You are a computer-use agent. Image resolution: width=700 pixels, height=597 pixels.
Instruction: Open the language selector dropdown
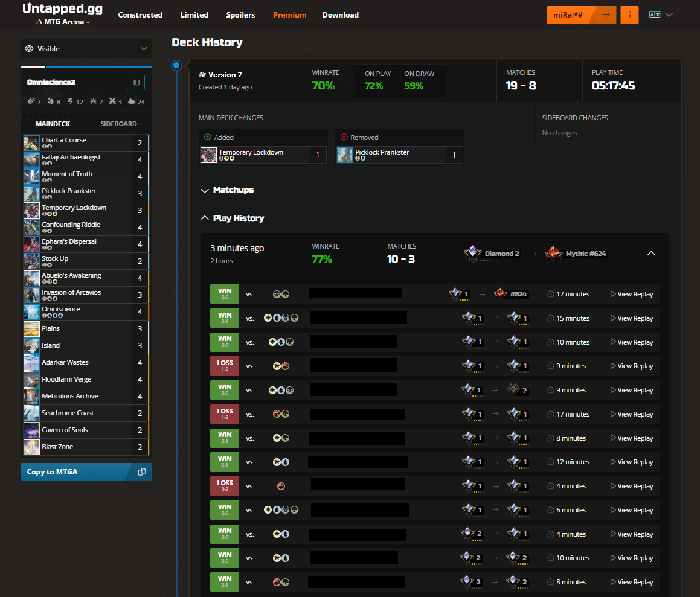661,14
